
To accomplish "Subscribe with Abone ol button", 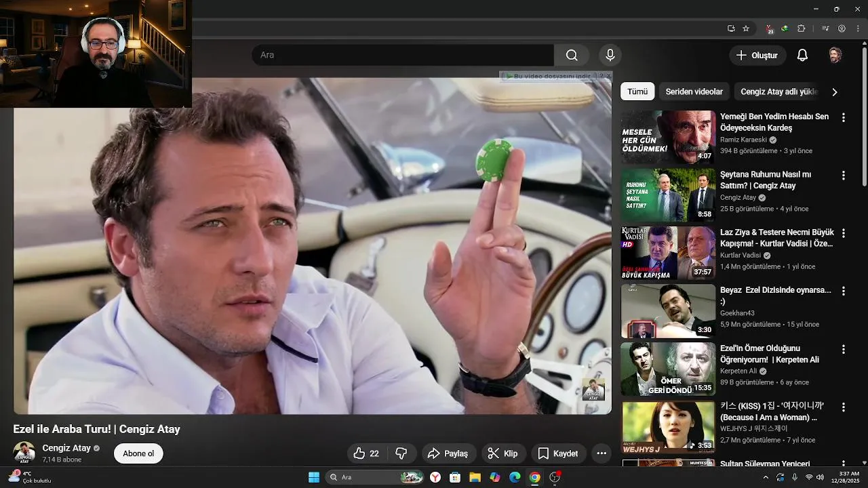I will [x=138, y=453].
